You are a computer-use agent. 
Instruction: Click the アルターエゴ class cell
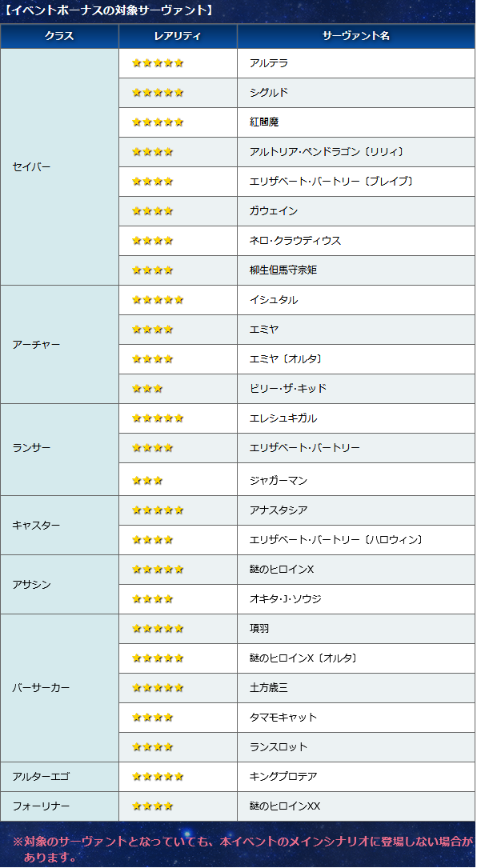pos(59,777)
